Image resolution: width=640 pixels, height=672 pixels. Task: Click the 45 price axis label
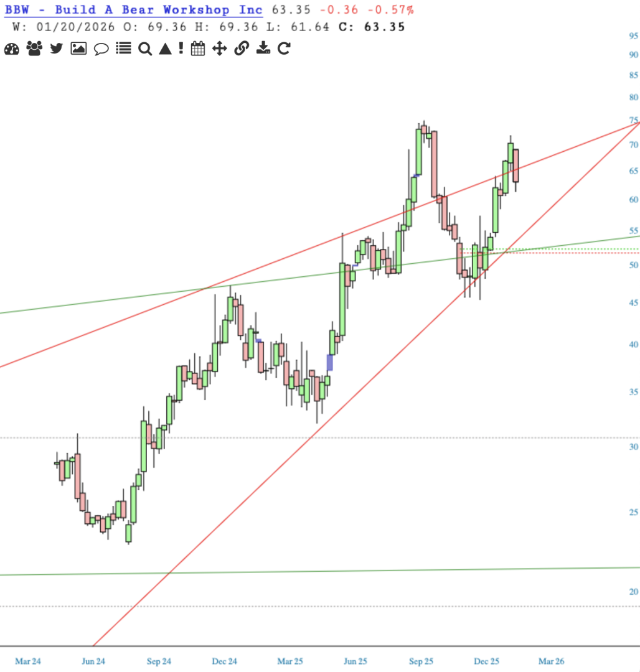point(633,302)
